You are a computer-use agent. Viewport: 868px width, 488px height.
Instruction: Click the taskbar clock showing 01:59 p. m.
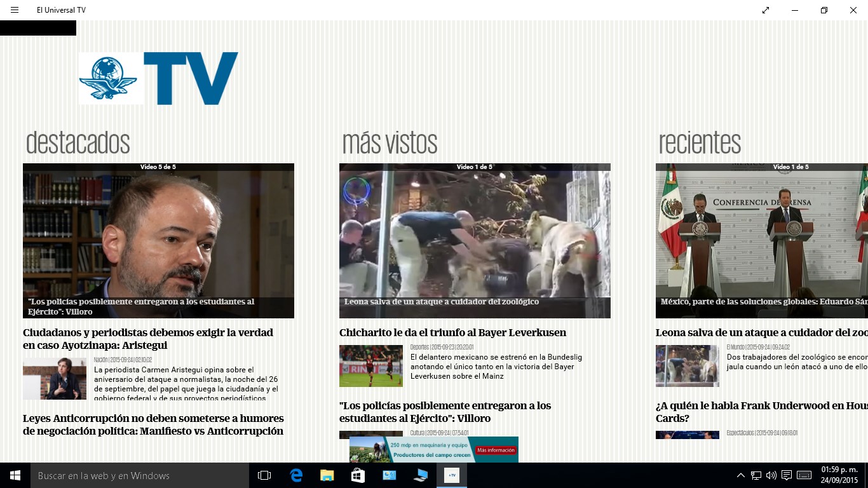pos(839,475)
